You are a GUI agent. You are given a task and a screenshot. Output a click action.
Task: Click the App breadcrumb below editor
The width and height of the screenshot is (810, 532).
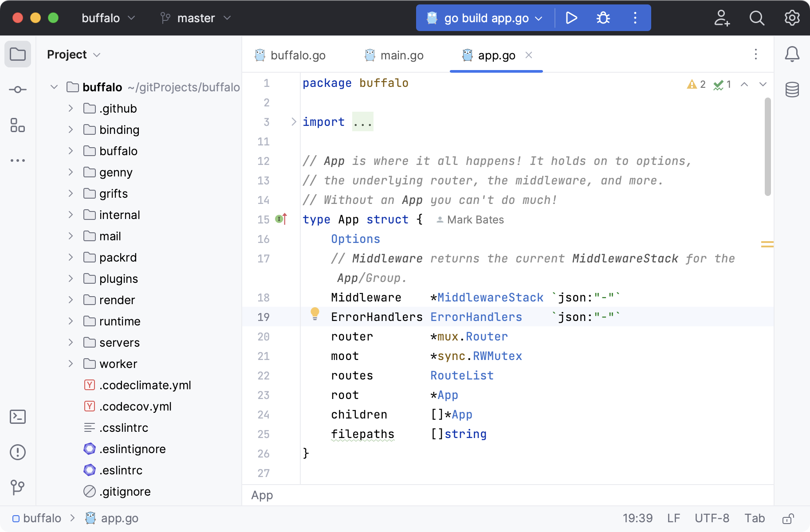[262, 495]
